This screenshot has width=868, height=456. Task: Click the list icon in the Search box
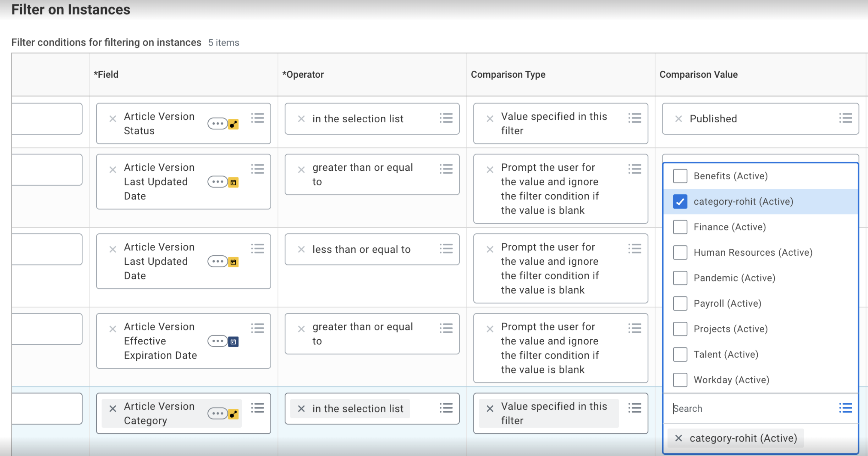pos(845,408)
